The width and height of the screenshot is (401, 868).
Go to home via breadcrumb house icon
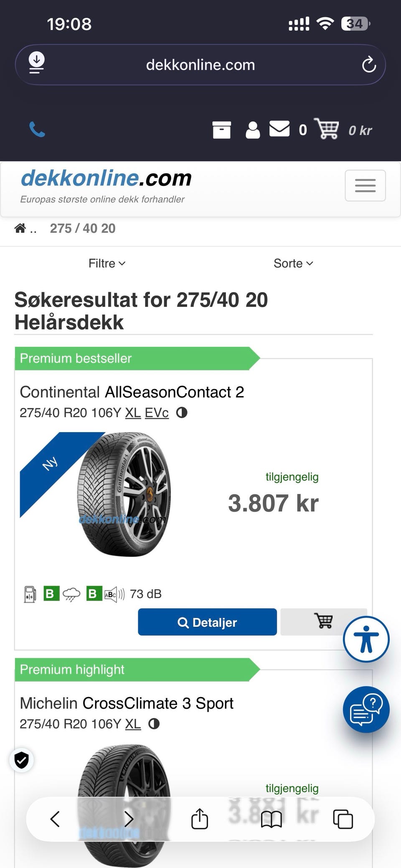pyautogui.click(x=20, y=228)
